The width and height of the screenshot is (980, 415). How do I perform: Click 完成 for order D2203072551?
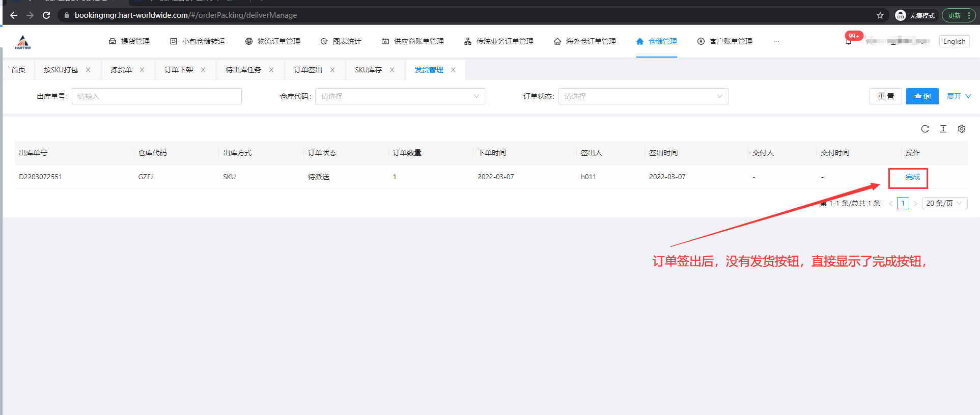[912, 177]
